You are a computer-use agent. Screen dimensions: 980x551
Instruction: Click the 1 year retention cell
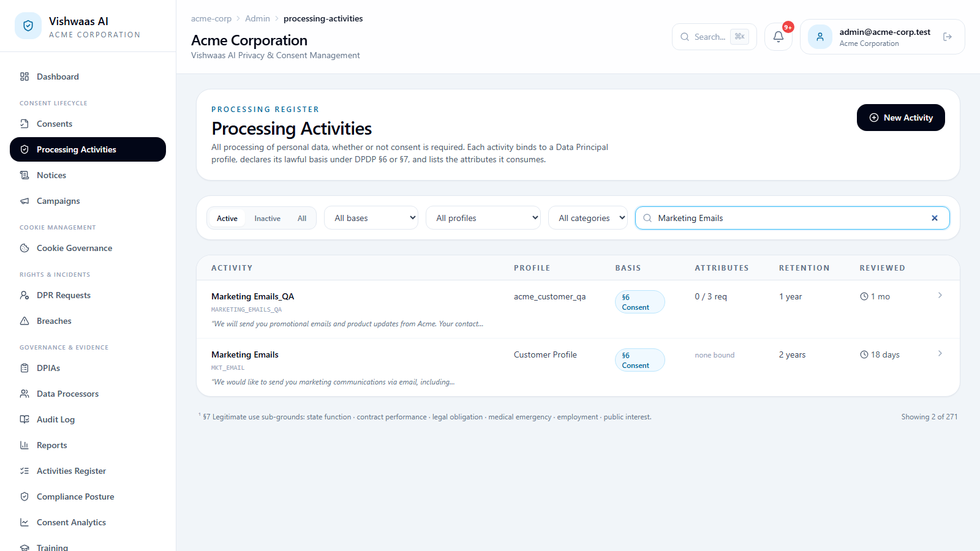(790, 296)
